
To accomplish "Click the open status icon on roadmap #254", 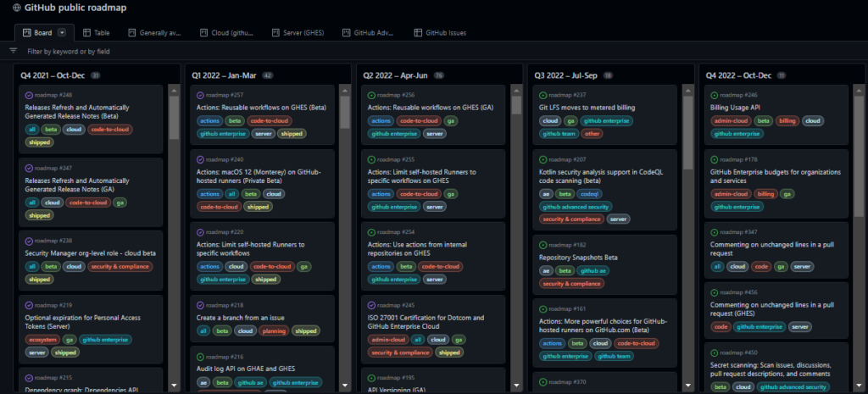I will point(371,232).
